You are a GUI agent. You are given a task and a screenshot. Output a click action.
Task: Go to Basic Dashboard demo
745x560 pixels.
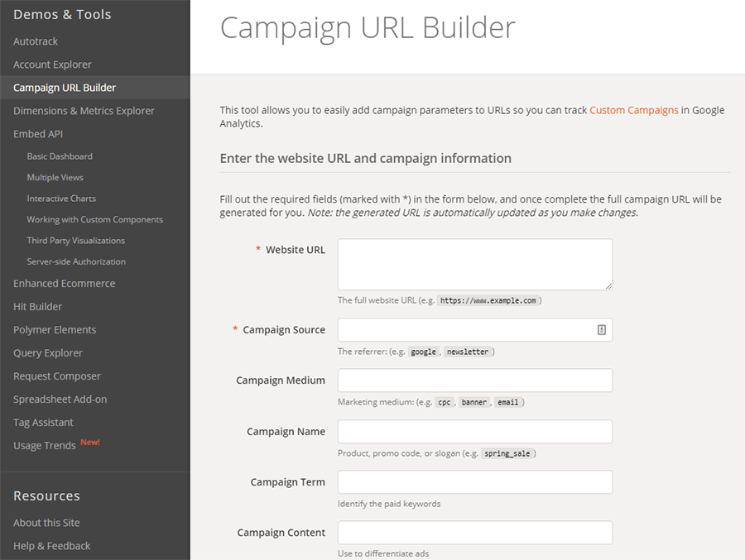(x=60, y=156)
